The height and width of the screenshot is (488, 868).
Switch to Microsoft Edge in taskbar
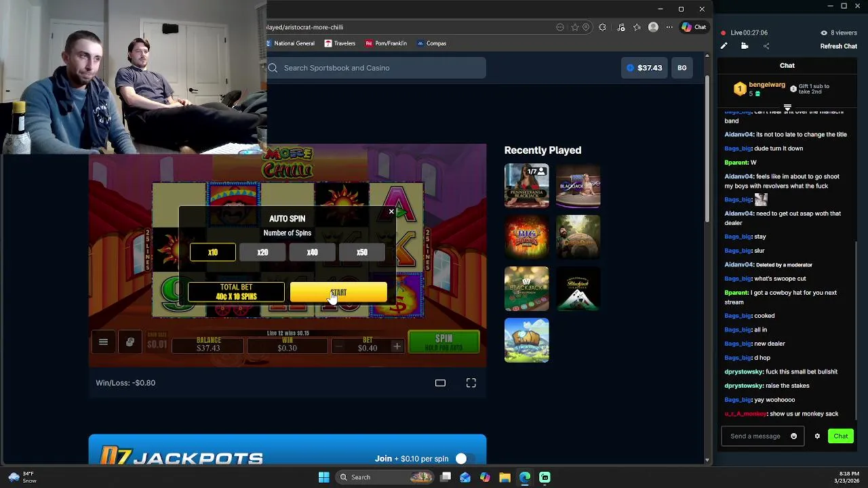point(524,477)
